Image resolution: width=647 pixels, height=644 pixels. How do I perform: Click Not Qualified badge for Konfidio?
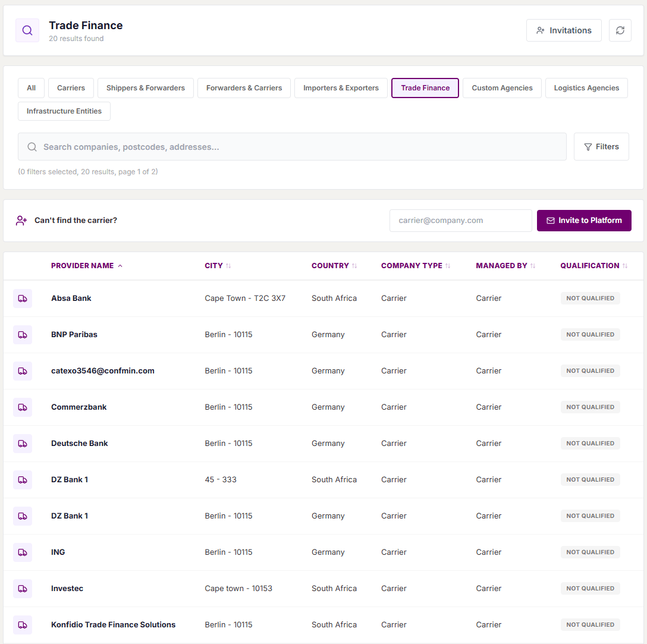590,625
